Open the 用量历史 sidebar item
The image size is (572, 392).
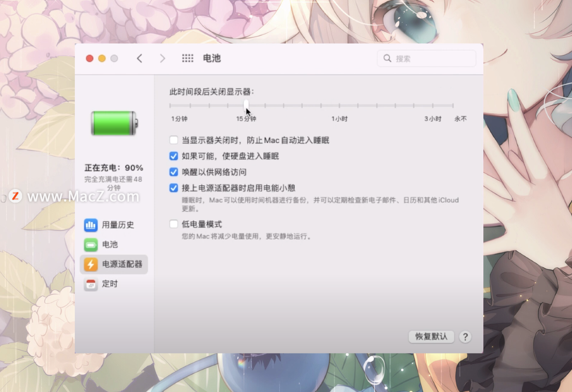(114, 225)
